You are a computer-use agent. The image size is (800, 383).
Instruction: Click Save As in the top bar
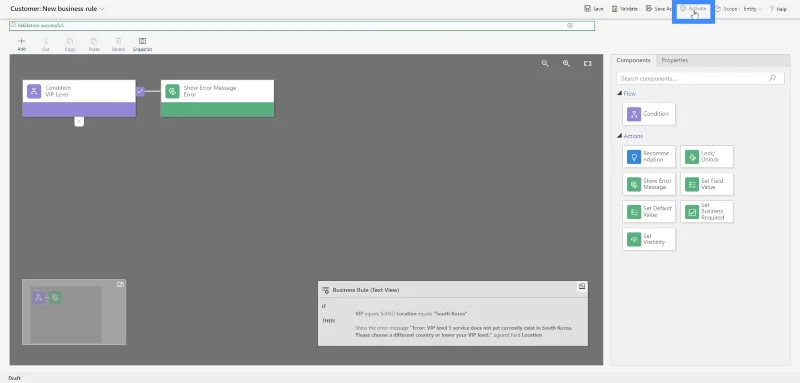click(659, 9)
